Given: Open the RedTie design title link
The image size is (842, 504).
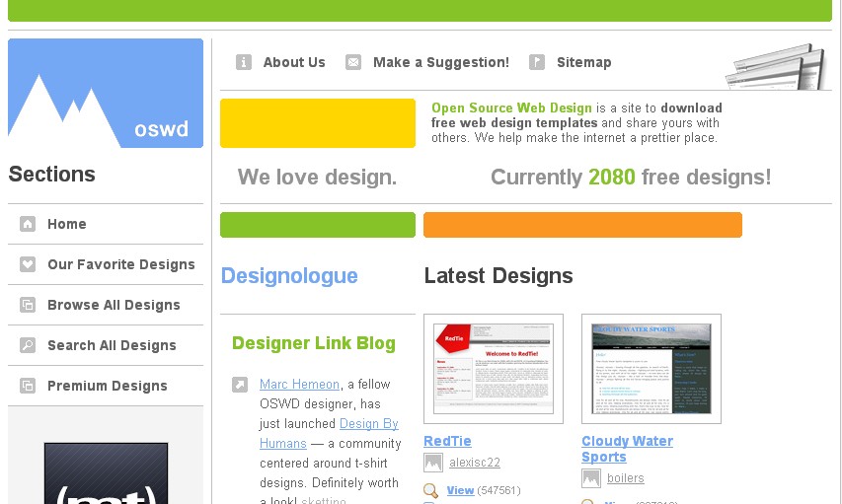Looking at the screenshot, I should click(447, 441).
